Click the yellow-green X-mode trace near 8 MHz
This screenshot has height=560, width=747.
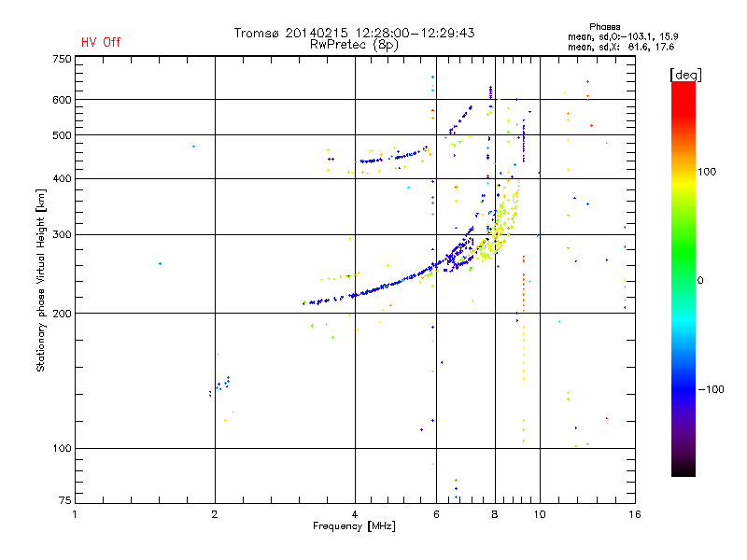coord(500,224)
